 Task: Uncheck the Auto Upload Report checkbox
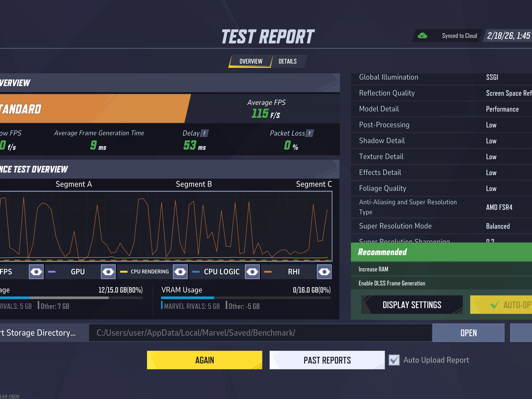394,360
